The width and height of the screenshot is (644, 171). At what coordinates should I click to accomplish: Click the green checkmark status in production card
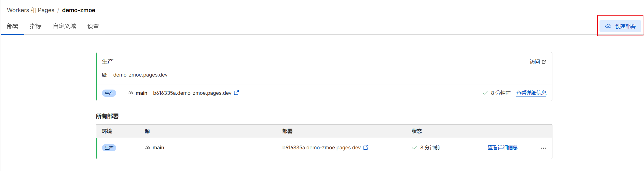(485, 93)
